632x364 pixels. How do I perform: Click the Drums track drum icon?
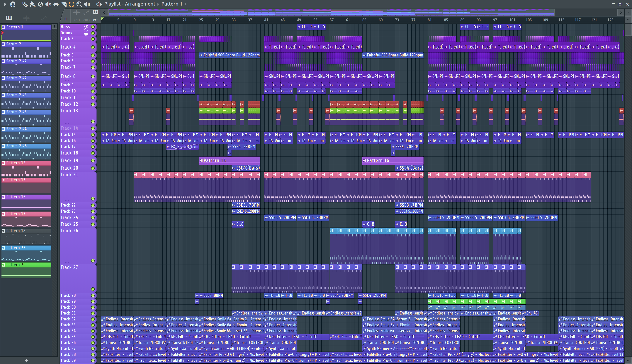pyautogui.click(x=86, y=33)
